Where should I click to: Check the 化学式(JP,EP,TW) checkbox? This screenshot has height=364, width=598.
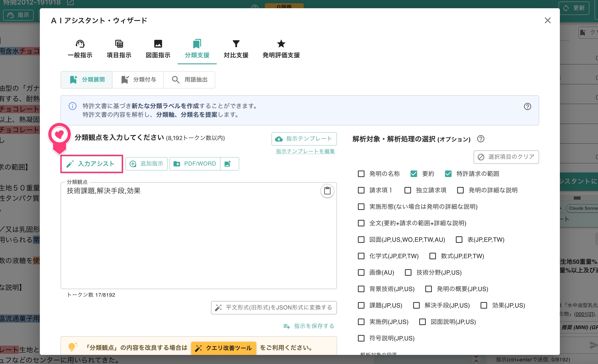pyautogui.click(x=361, y=256)
